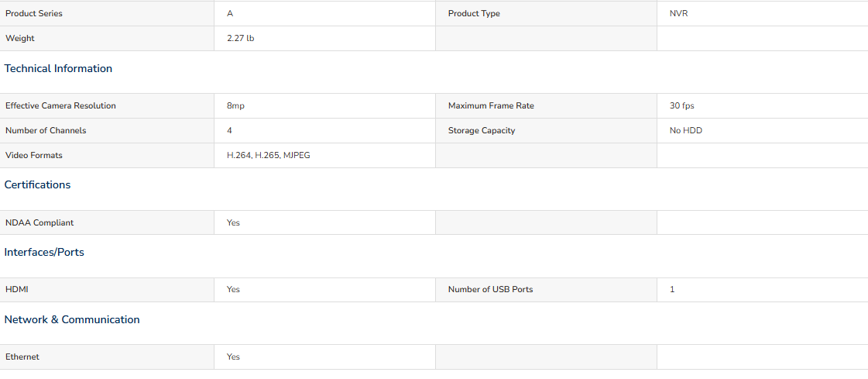This screenshot has height=379, width=868.
Task: Click the NDAA Compliant label
Action: click(x=39, y=222)
